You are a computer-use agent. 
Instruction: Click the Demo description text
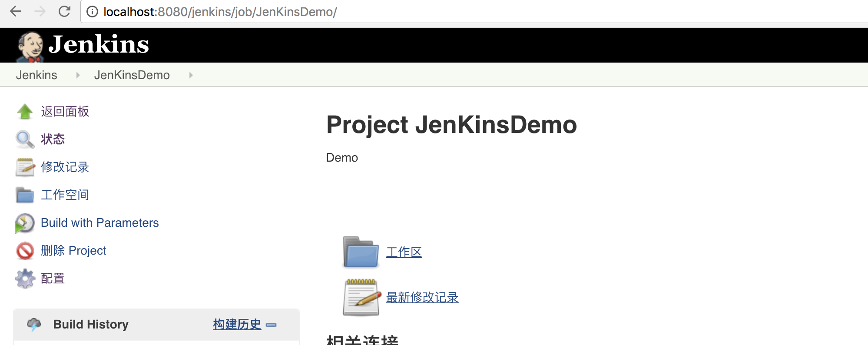click(342, 158)
